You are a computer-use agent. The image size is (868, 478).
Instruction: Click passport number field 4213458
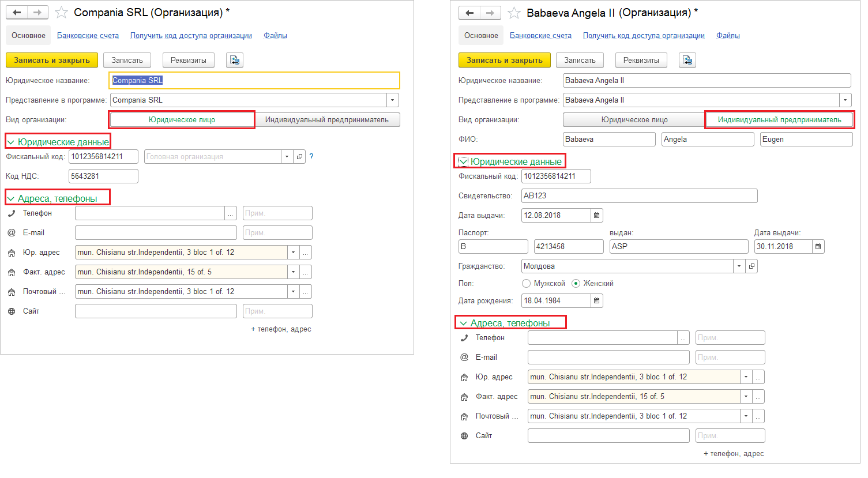569,247
